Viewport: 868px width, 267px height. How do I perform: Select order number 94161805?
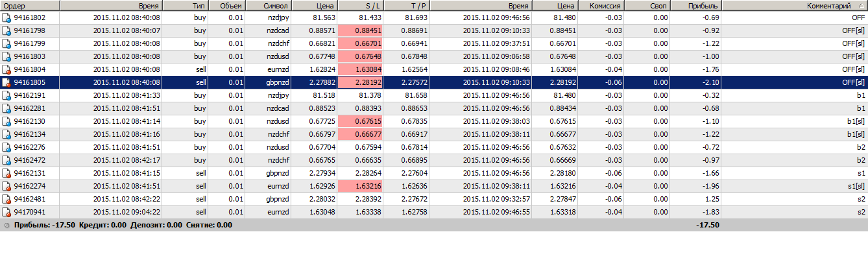click(29, 82)
